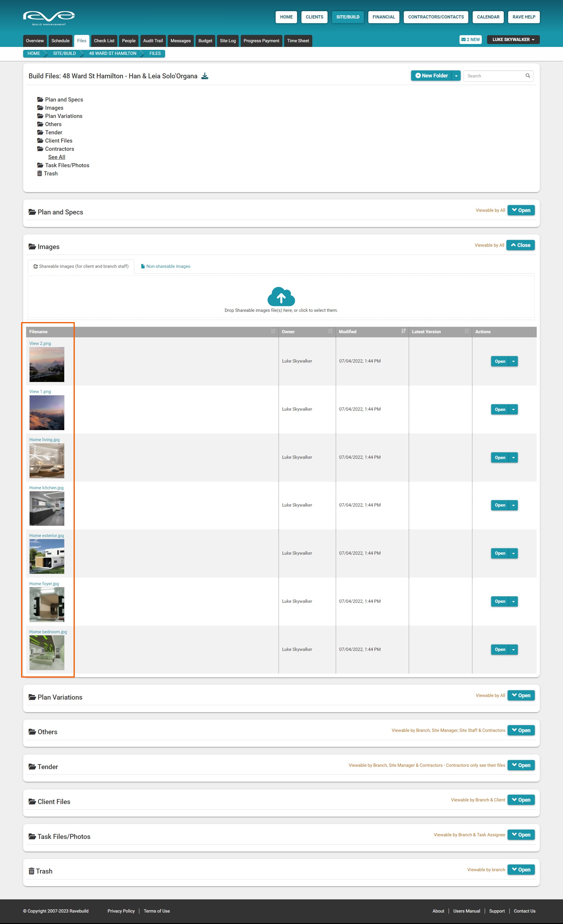Switch to Non-shareable images tab
Screen dimensions: 563x924
(x=165, y=266)
